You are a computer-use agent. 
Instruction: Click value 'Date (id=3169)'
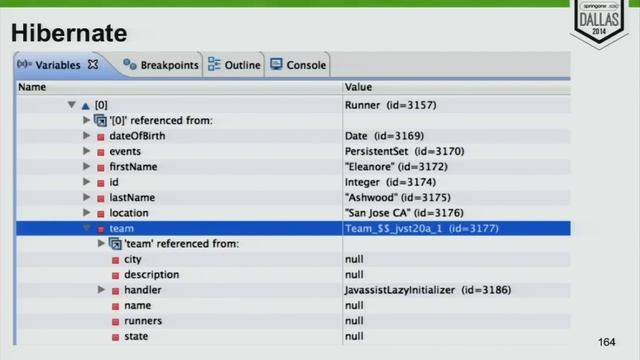384,136
